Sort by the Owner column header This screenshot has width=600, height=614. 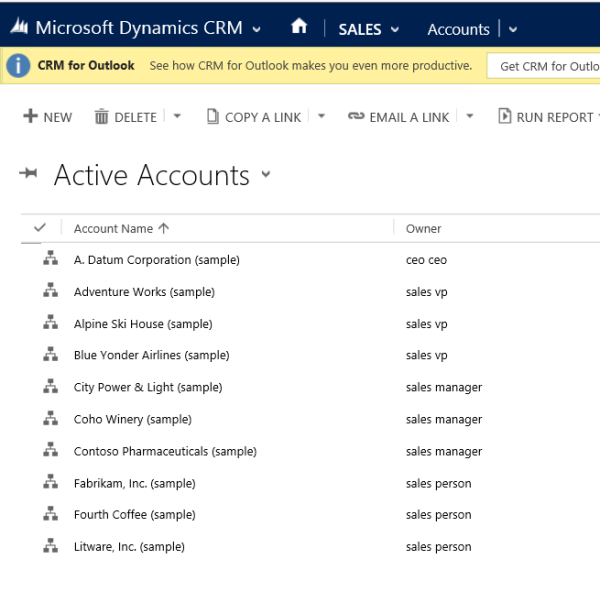point(423,228)
